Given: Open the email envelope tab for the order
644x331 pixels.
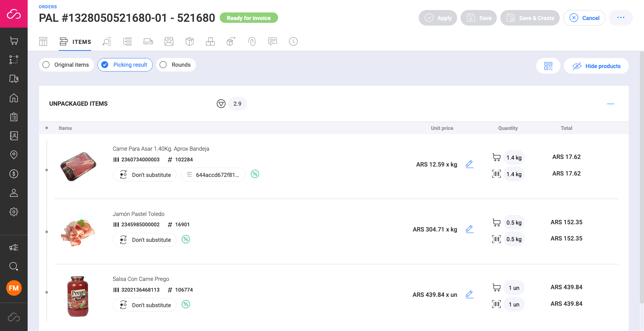Looking at the screenshot, I should 169,41.
